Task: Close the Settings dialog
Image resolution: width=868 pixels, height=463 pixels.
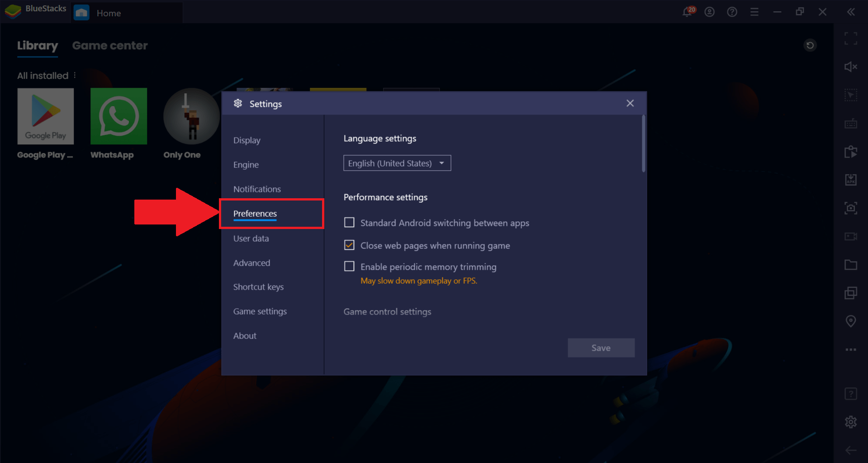Action: (x=630, y=103)
